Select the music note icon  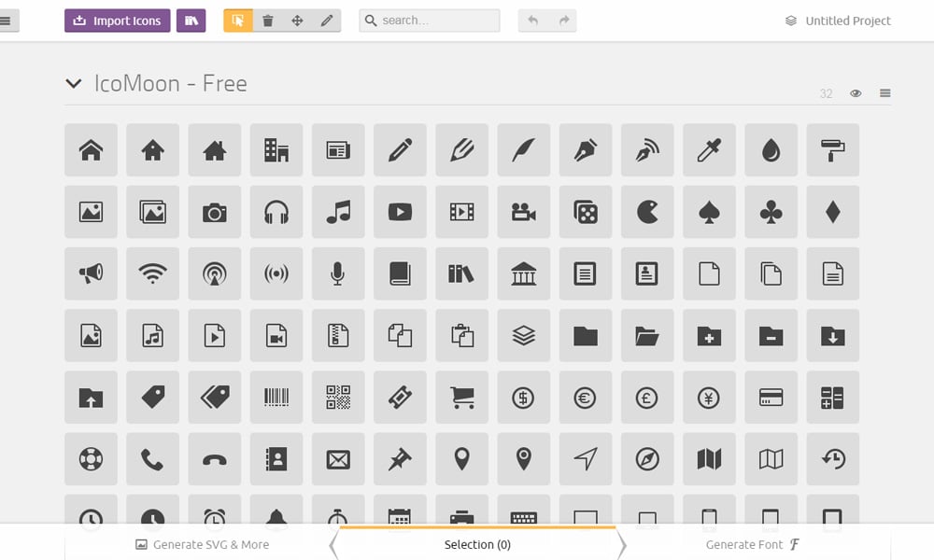click(x=338, y=212)
